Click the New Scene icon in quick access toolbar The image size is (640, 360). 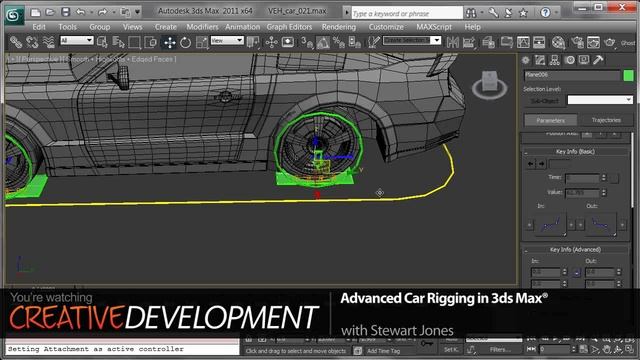(x=36, y=12)
